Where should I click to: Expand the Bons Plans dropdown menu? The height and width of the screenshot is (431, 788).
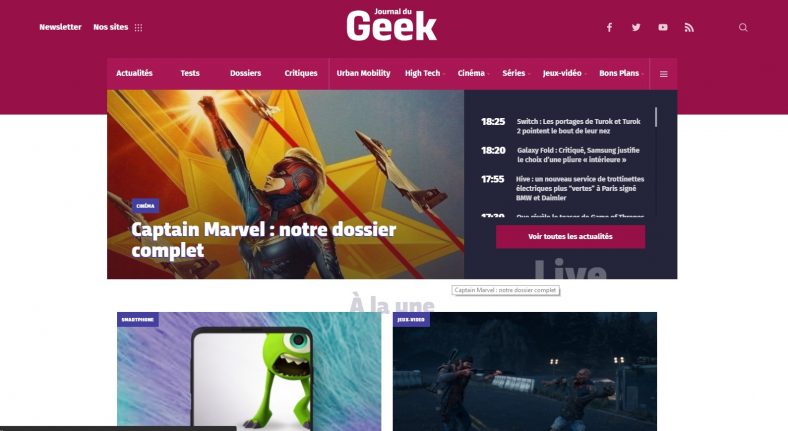click(x=621, y=73)
